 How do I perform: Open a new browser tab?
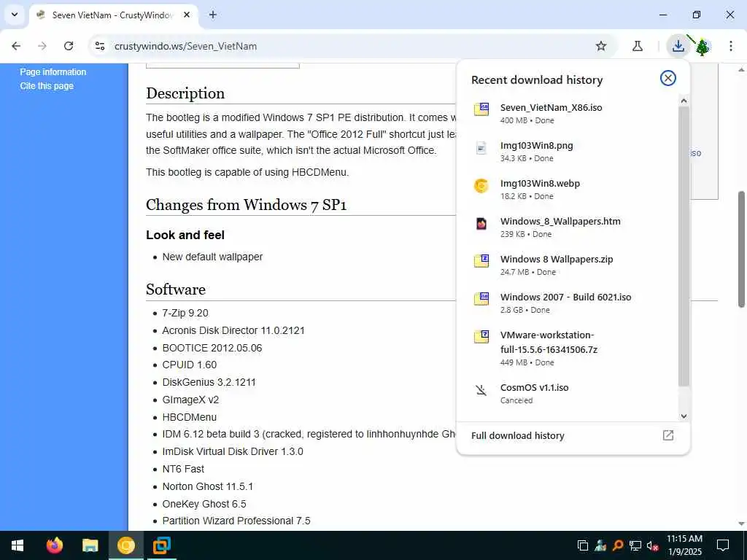(213, 15)
